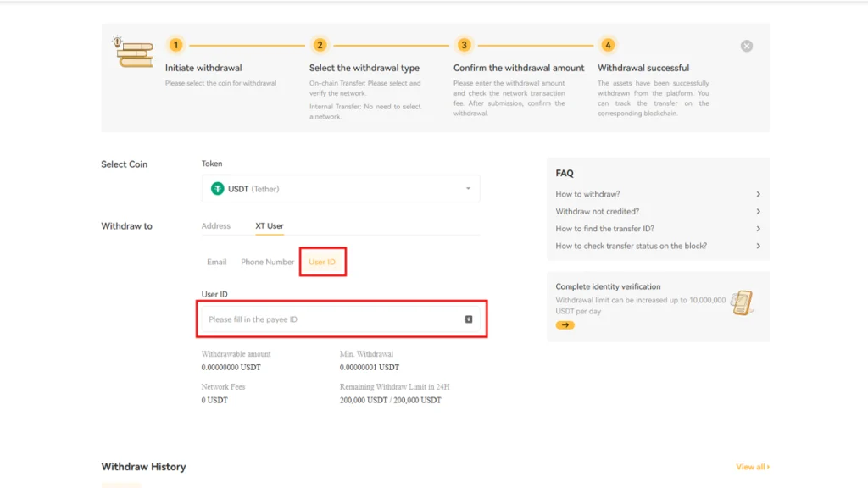This screenshot has width=868, height=488.
Task: Expand chevron beside How to withdraw
Action: pyautogui.click(x=758, y=194)
